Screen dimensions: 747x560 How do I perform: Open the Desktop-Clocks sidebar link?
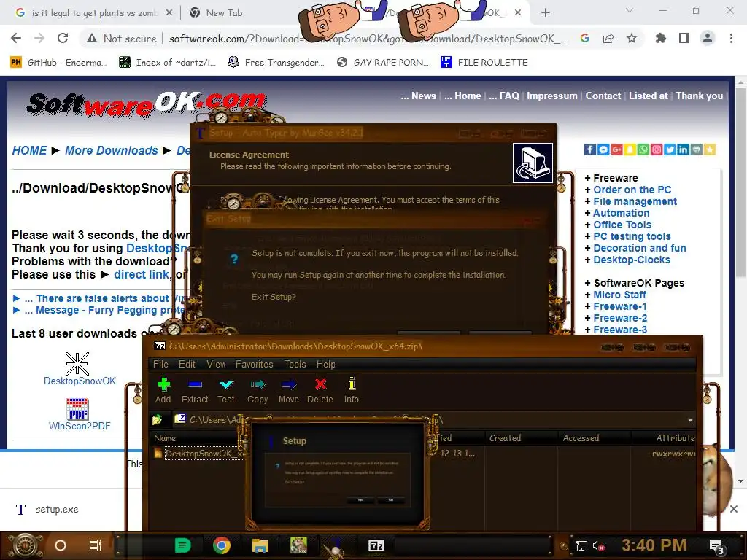pyautogui.click(x=631, y=260)
